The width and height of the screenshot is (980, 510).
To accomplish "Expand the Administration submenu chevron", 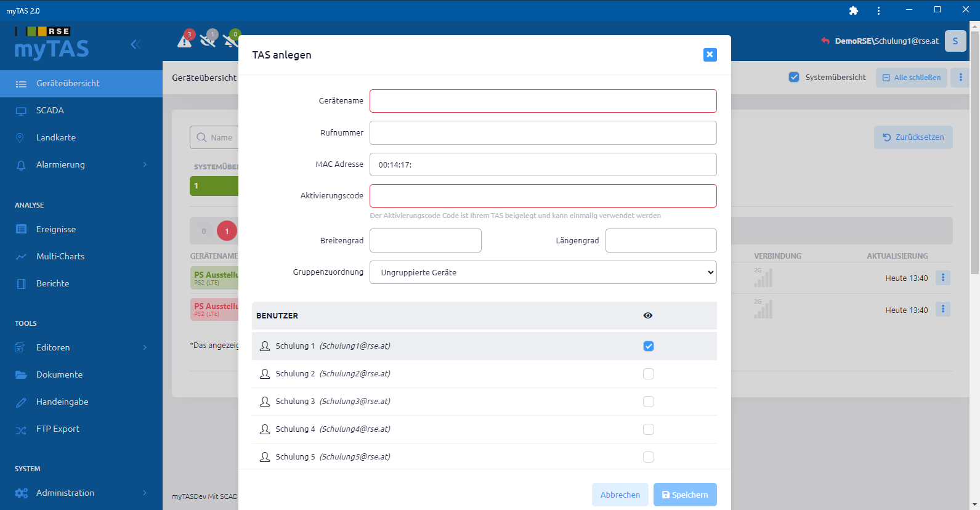I will 145,493.
